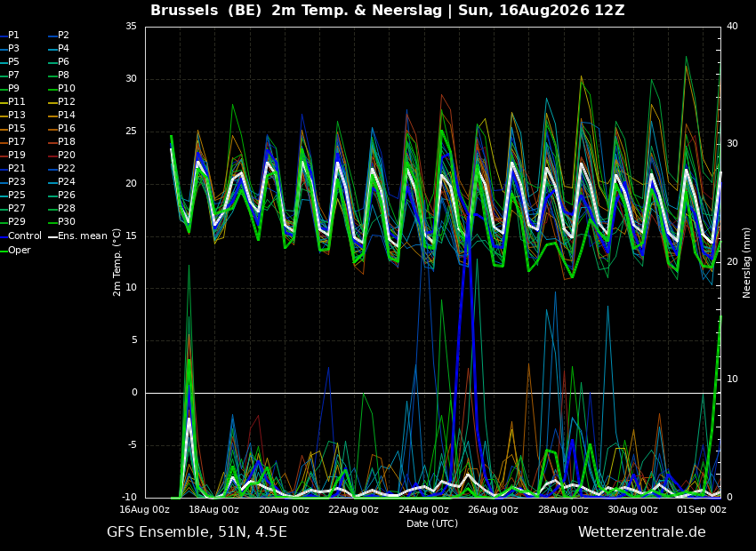The width and height of the screenshot is (756, 551).
Task: Click the -10 tick on temperature axis
Action: (130, 497)
